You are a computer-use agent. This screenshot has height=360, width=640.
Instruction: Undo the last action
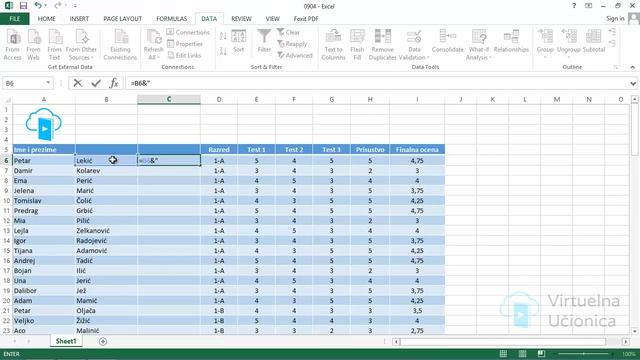pyautogui.click(x=38, y=5)
